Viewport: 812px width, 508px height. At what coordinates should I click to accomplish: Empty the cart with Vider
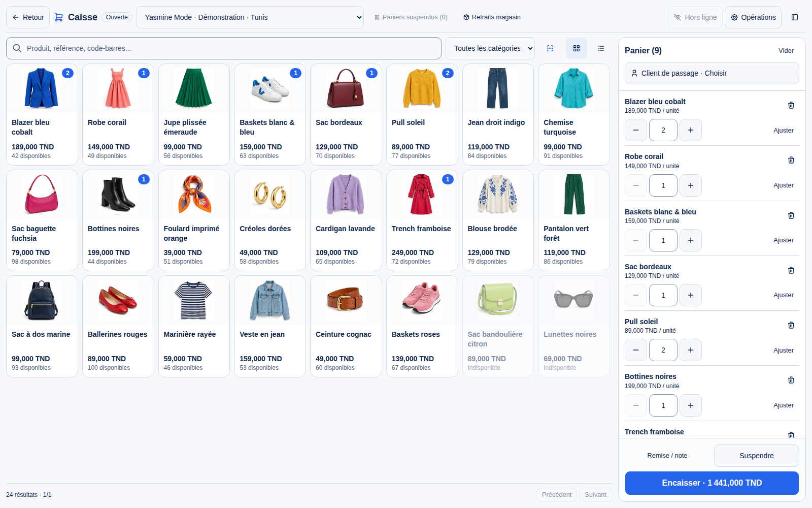point(786,50)
